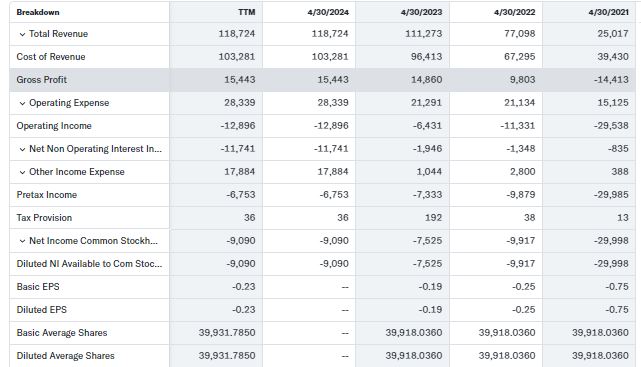Viewport: 641px width, 367px height.
Task: Click the 4/30/2021 column header
Action: 608,12
